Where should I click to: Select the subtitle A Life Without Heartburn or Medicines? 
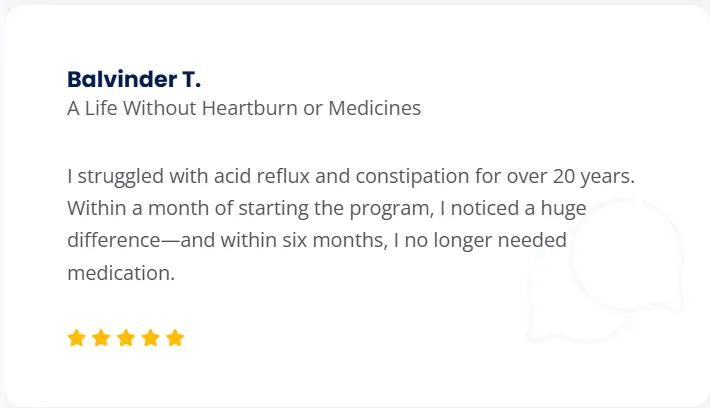point(244,108)
